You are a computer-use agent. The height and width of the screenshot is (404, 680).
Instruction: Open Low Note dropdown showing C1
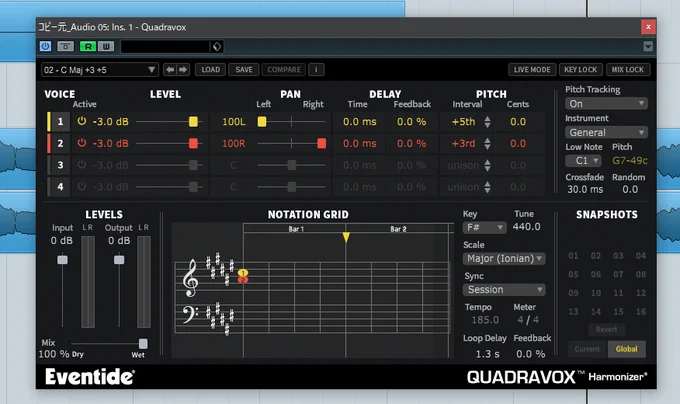(583, 161)
